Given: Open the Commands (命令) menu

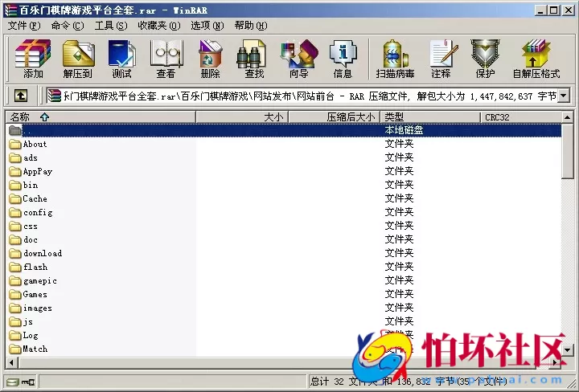Looking at the screenshot, I should 68,26.
